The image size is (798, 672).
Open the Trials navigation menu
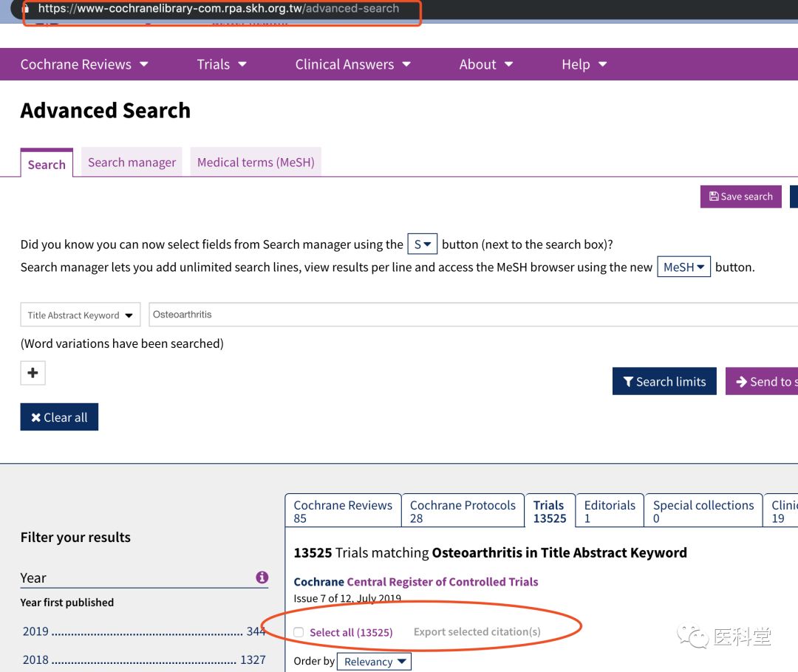coord(222,64)
